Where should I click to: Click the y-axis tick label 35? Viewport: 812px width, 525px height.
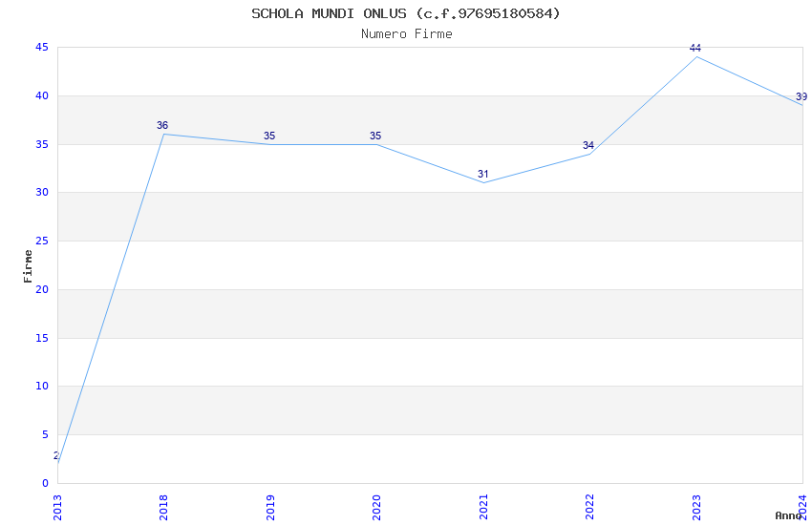42,144
